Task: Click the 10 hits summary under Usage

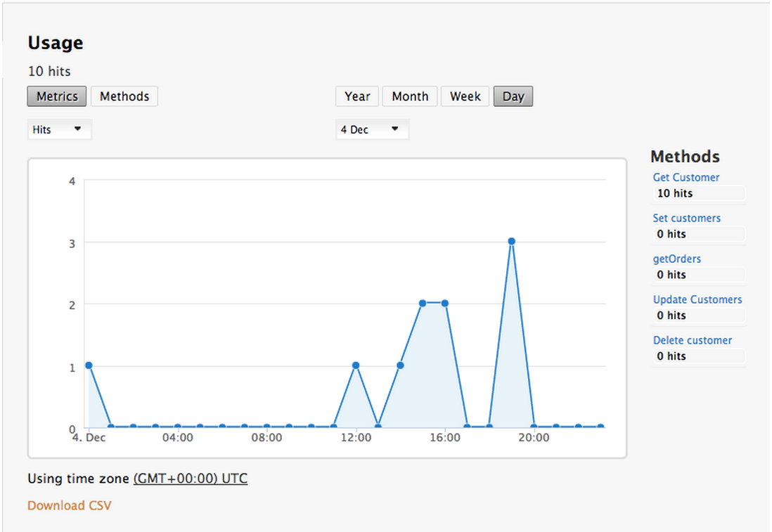Action: click(49, 71)
